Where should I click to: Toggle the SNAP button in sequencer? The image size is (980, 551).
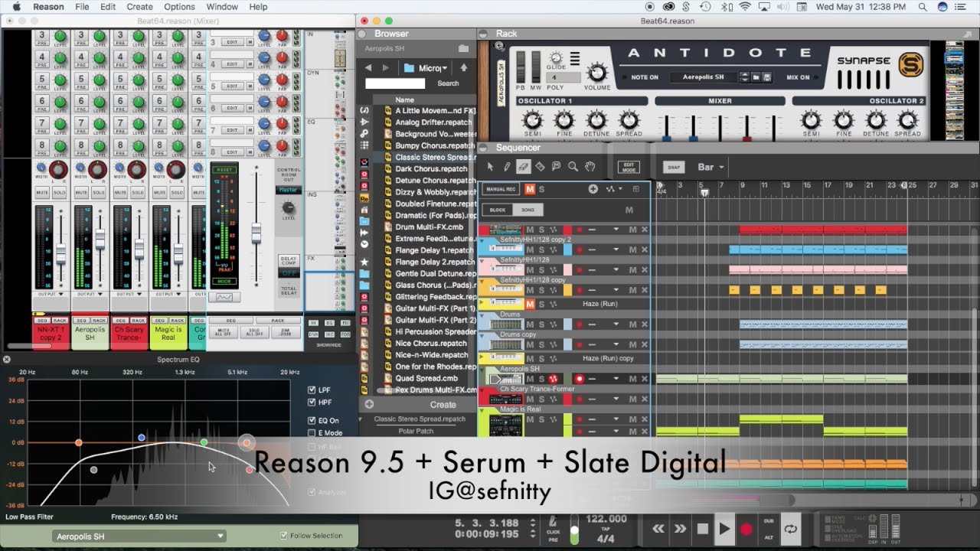[x=674, y=168]
